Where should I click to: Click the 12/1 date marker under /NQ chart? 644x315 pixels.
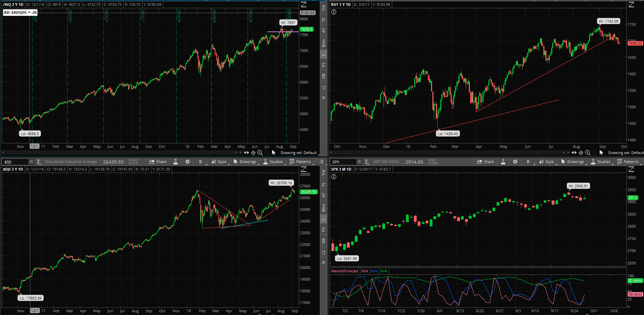(x=34, y=146)
